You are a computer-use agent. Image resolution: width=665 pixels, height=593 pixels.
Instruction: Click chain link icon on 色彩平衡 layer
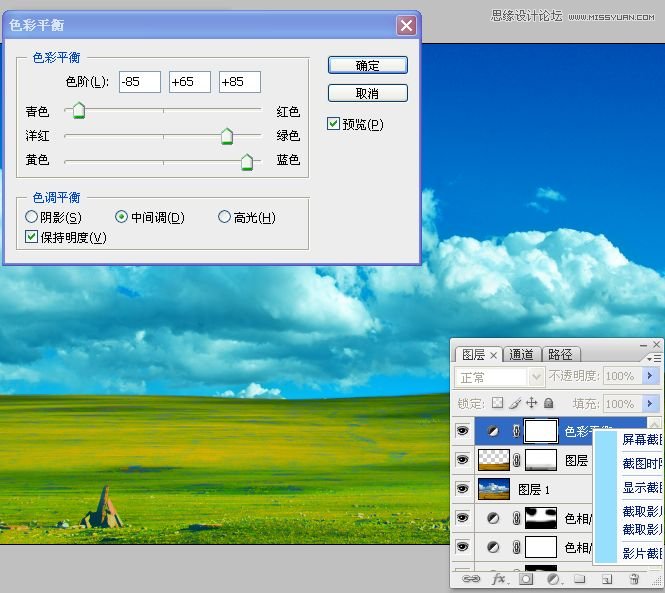click(x=516, y=431)
